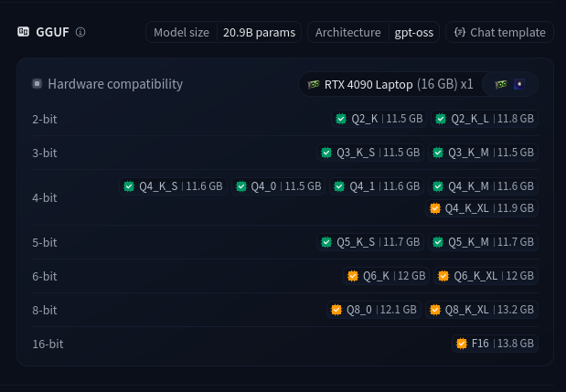Image resolution: width=566 pixels, height=392 pixels.
Task: Open the hardware settings icon button at right
Action: click(509, 84)
